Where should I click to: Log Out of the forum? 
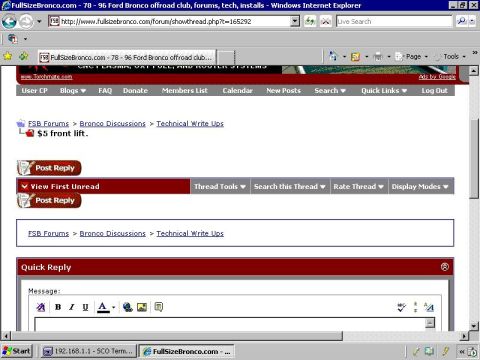coord(434,91)
